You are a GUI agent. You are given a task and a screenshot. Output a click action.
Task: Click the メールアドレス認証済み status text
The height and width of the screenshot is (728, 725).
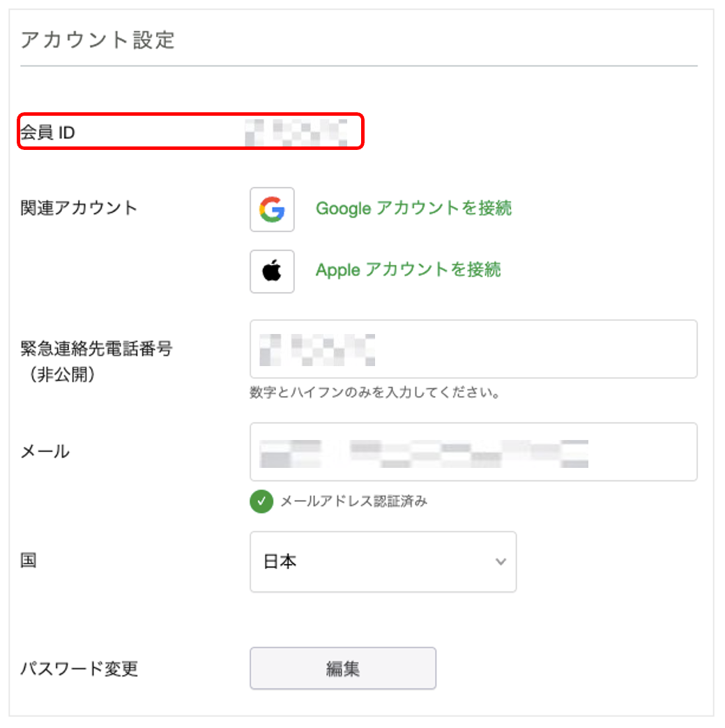[x=354, y=501]
